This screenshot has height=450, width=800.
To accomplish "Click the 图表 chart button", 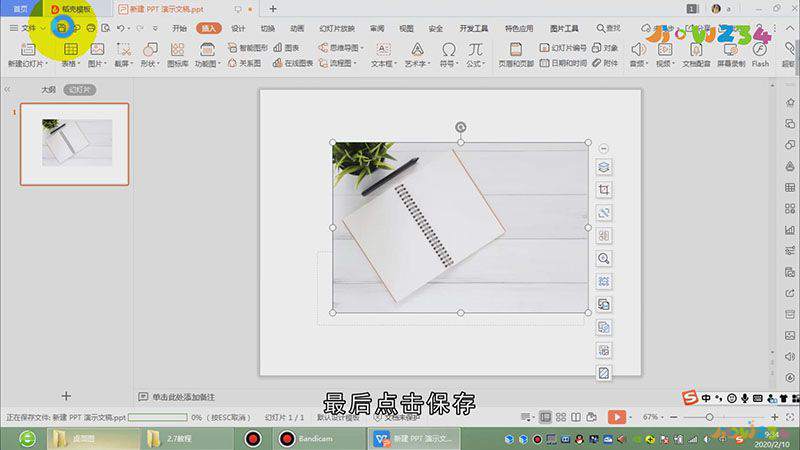I will coord(286,48).
